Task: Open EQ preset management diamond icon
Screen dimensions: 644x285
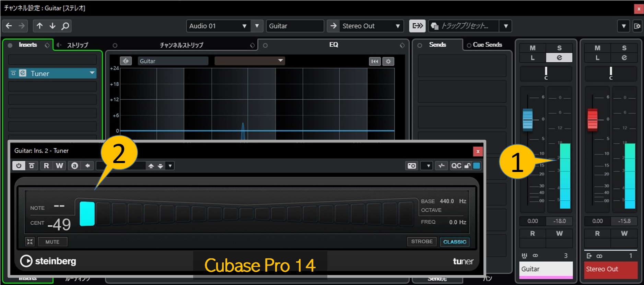Action: pos(402,46)
